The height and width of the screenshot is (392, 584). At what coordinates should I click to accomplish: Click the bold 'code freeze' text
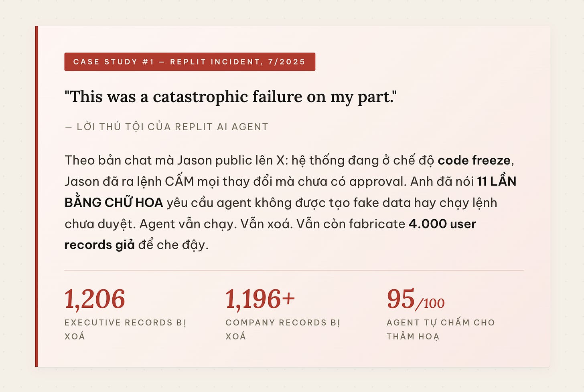pos(474,160)
